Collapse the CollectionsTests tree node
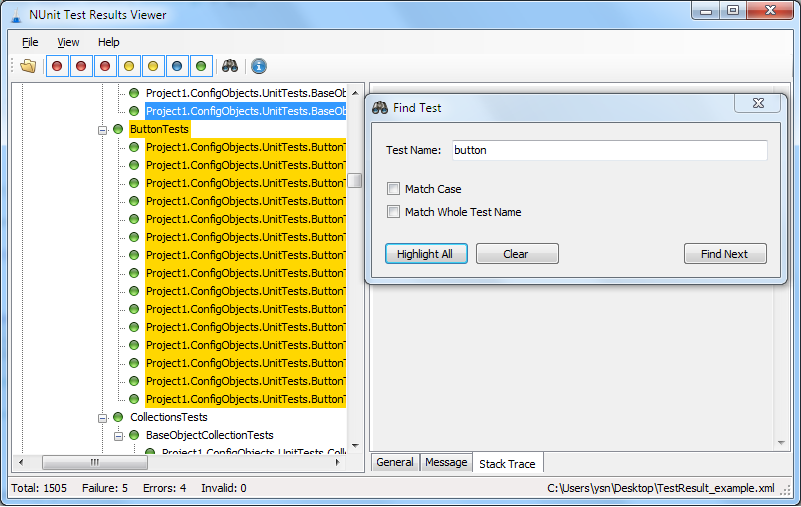Screen dimensions: 801x507 pos(102,418)
